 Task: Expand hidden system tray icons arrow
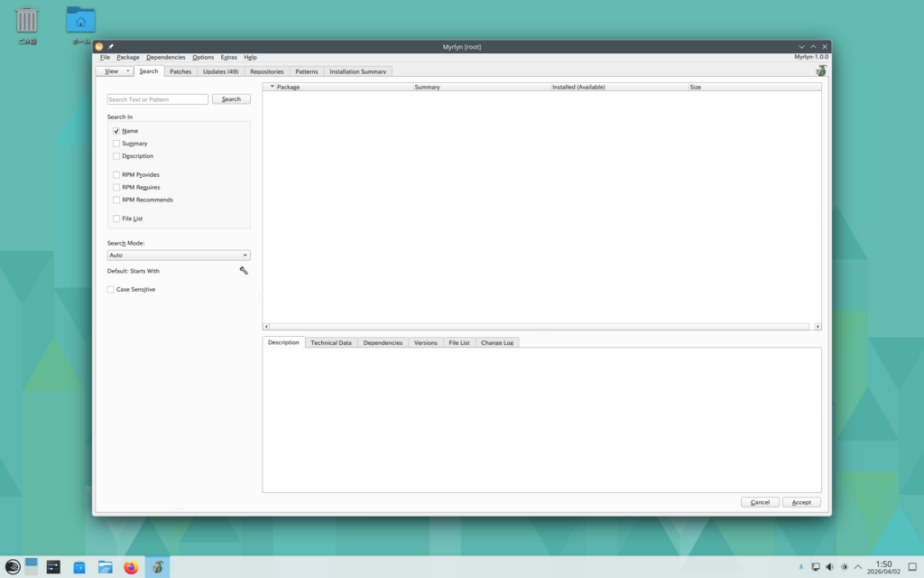(858, 567)
